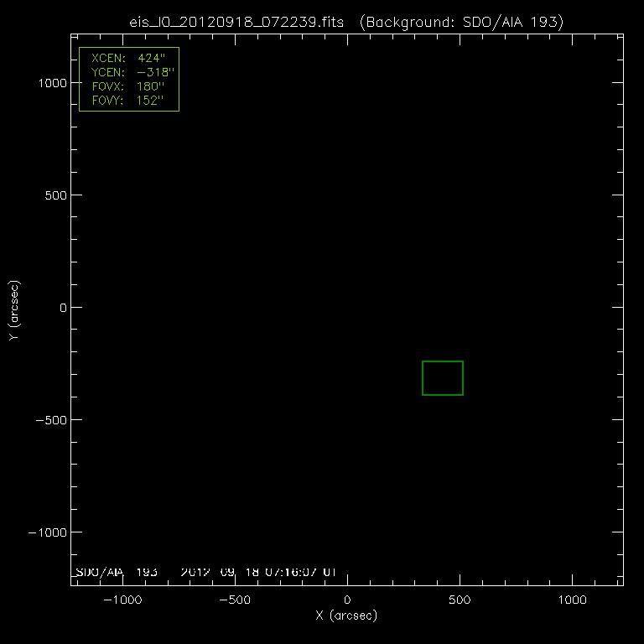This screenshot has height=644, width=644.
Task: Click the 0 tick label on X axis
Action: pos(347,600)
